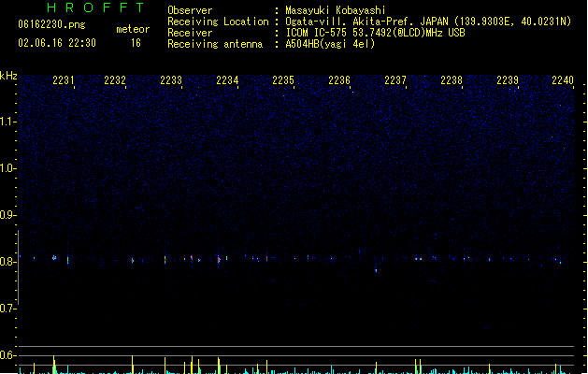
Task: Click the 0.9 kHz axis label
Action: pos(7,215)
